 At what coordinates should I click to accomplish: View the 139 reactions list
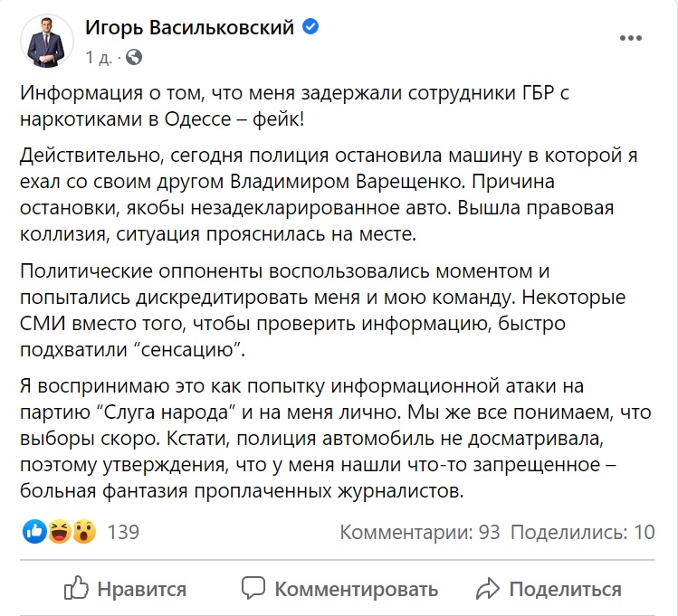[x=123, y=532]
